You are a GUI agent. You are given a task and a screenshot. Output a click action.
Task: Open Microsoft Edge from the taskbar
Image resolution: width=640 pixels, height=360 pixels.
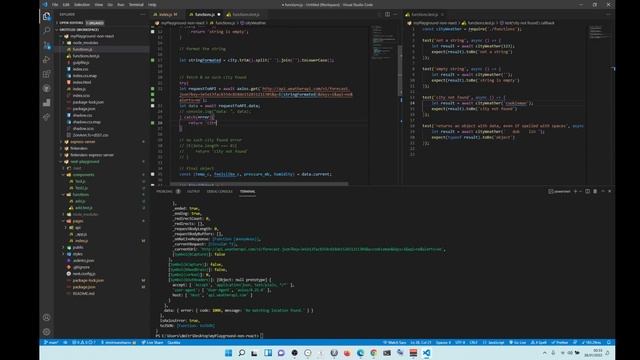(x=360, y=353)
